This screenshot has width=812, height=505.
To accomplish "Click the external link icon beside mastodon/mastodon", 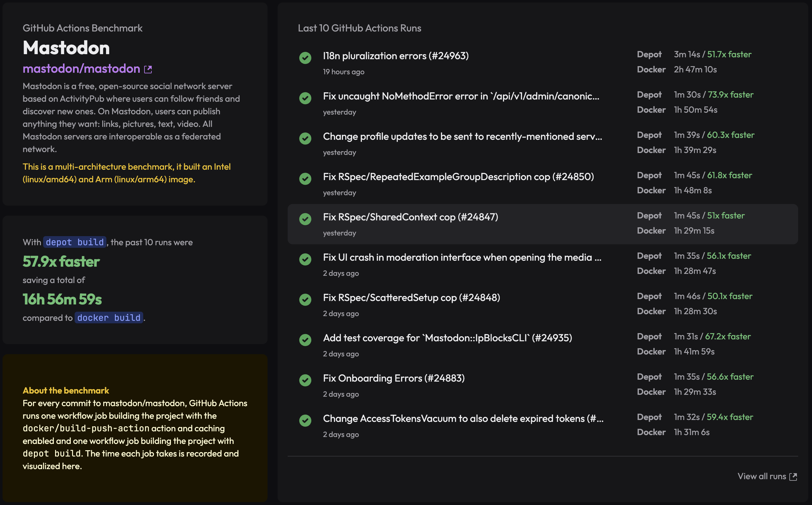I will click(148, 69).
